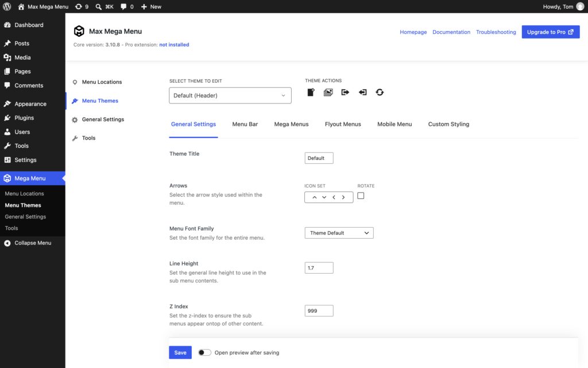The image size is (588, 368).
Task: Click the import theme action icon
Action: [x=363, y=93]
